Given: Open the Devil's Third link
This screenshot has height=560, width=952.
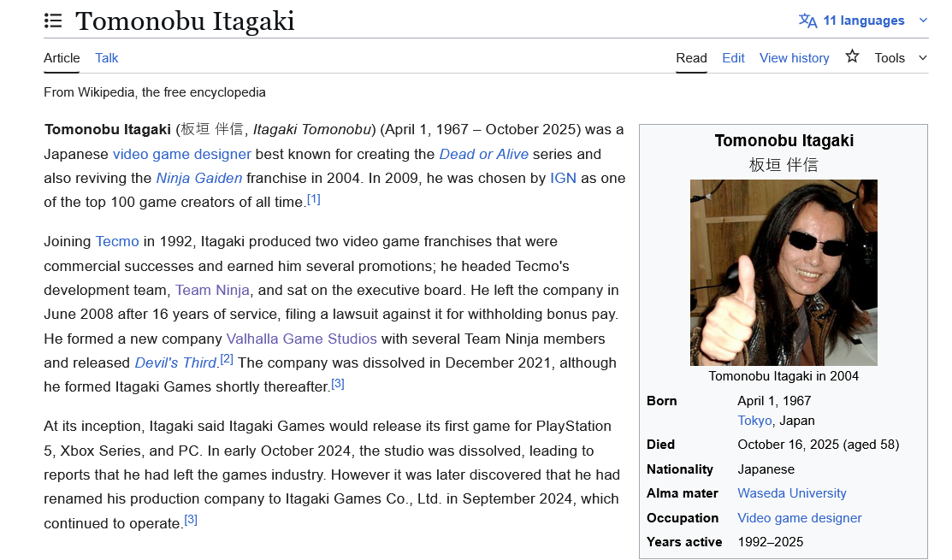Looking at the screenshot, I should [x=175, y=363].
